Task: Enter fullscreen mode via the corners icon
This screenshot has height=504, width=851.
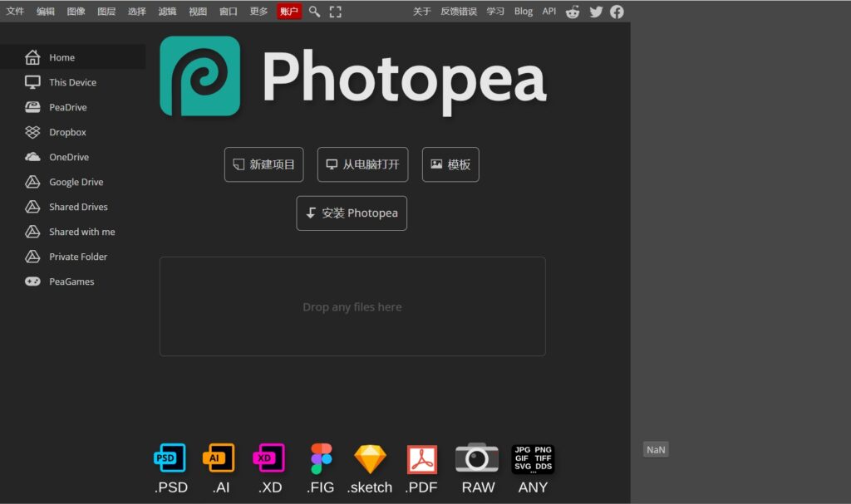Action: (335, 11)
